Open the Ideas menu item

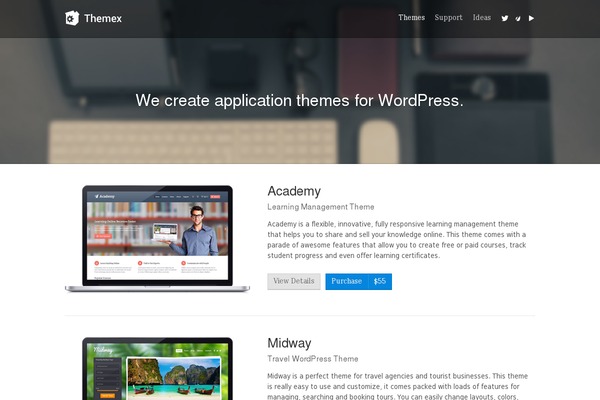[482, 18]
